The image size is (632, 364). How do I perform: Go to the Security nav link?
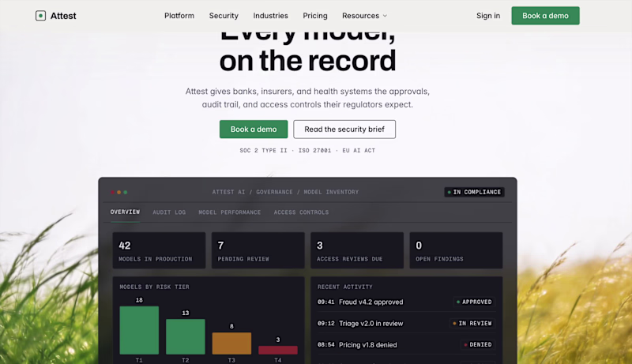[x=224, y=16]
